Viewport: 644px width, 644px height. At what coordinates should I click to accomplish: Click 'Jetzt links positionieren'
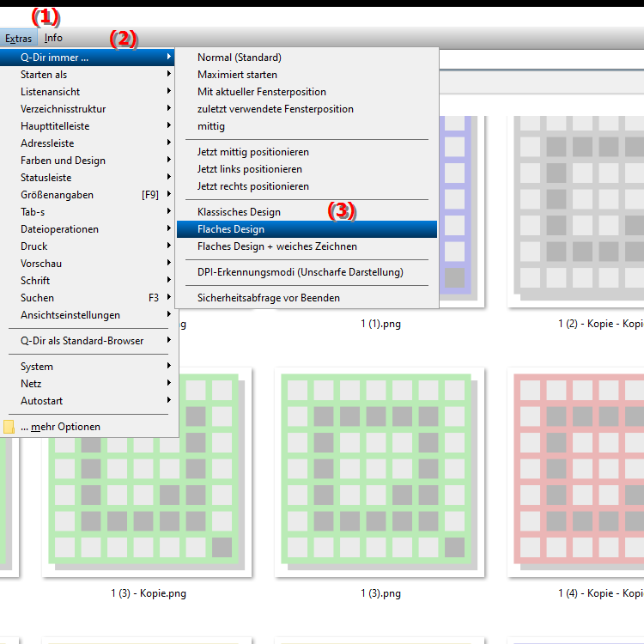pyautogui.click(x=307, y=169)
